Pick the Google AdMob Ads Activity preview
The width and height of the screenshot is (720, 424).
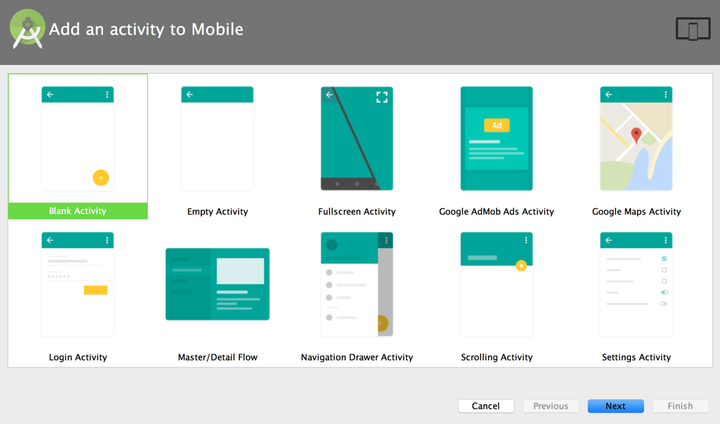click(496, 138)
